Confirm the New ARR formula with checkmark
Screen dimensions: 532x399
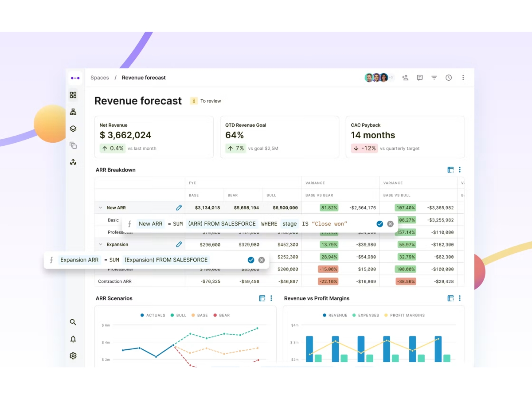click(x=379, y=224)
